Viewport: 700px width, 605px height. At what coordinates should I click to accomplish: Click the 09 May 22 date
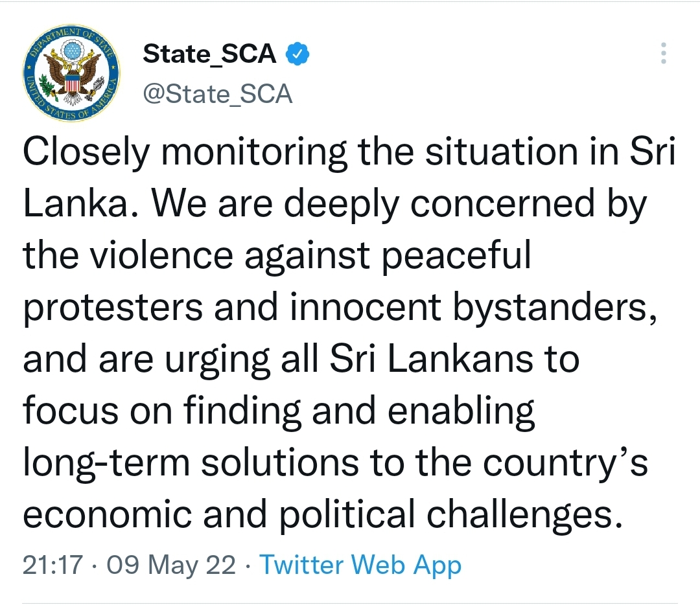click(171, 565)
